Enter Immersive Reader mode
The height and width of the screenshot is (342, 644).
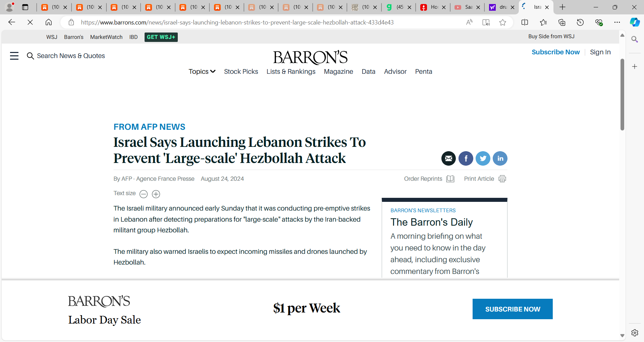[486, 22]
